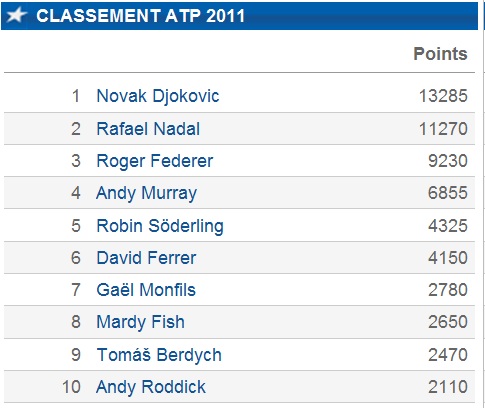Click the Andy Roddick name
The image size is (485, 408).
[151, 387]
